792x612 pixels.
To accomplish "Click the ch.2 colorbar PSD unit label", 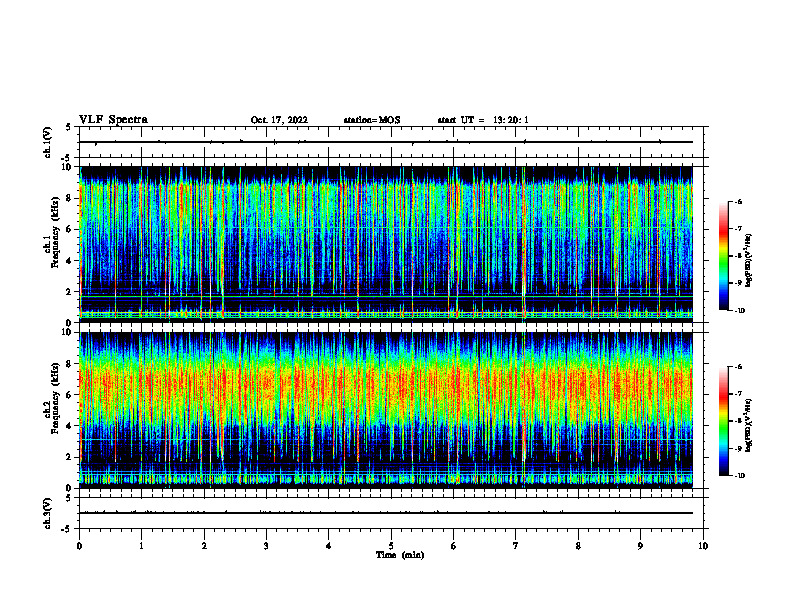I will pyautogui.click(x=749, y=425).
